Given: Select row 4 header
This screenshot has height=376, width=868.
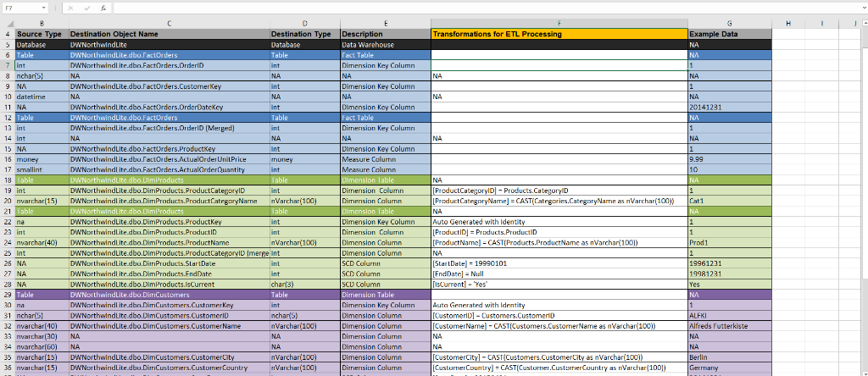Looking at the screenshot, I should pyautogui.click(x=7, y=34).
